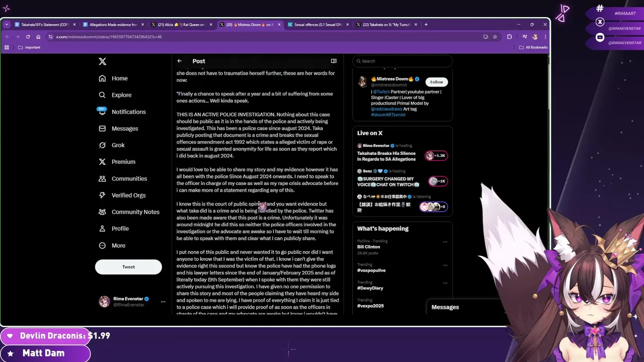Click the address bar URL
The height and width of the screenshot is (362, 644).
tap(109, 37)
